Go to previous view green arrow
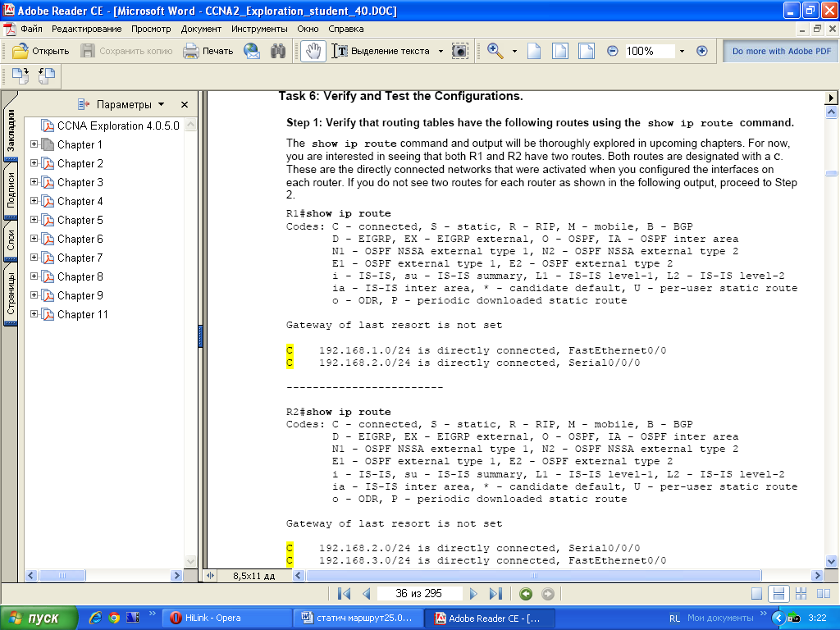The width and height of the screenshot is (840, 630). 526,594
